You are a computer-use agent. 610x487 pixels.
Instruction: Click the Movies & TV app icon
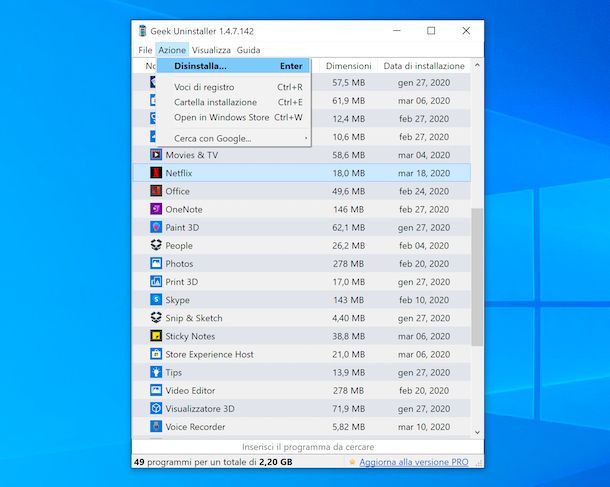(156, 155)
